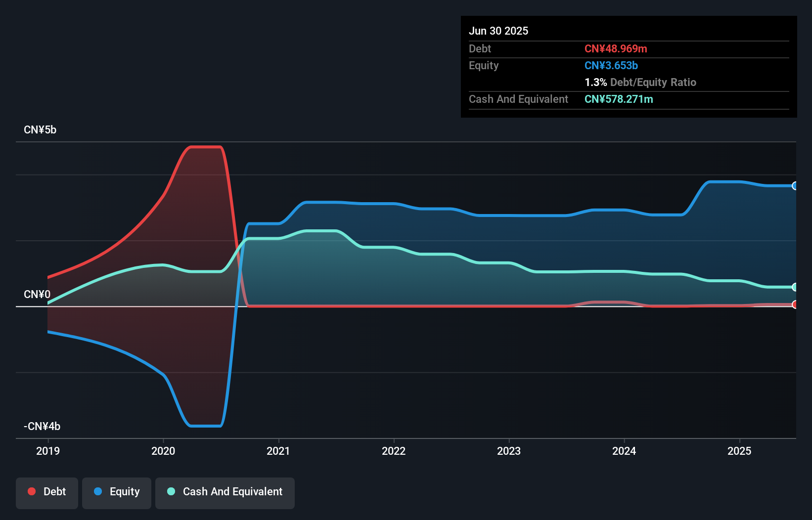Click the blue Equity legend dot
The height and width of the screenshot is (520, 812).
coord(98,491)
